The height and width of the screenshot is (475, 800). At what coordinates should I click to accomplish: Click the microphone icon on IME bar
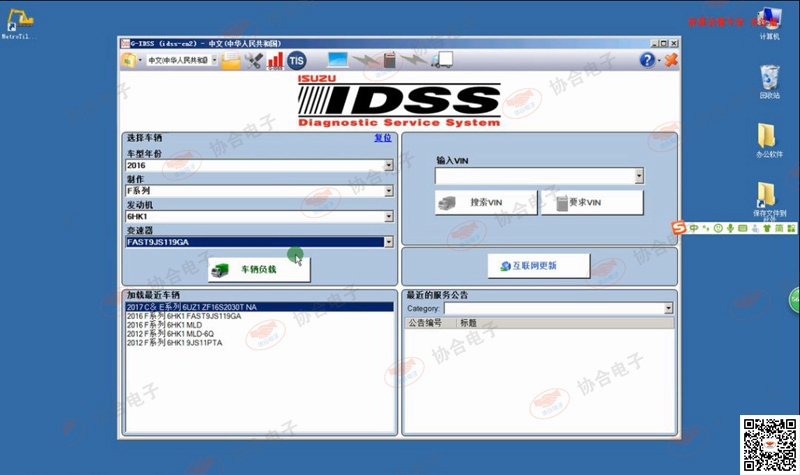point(731,228)
